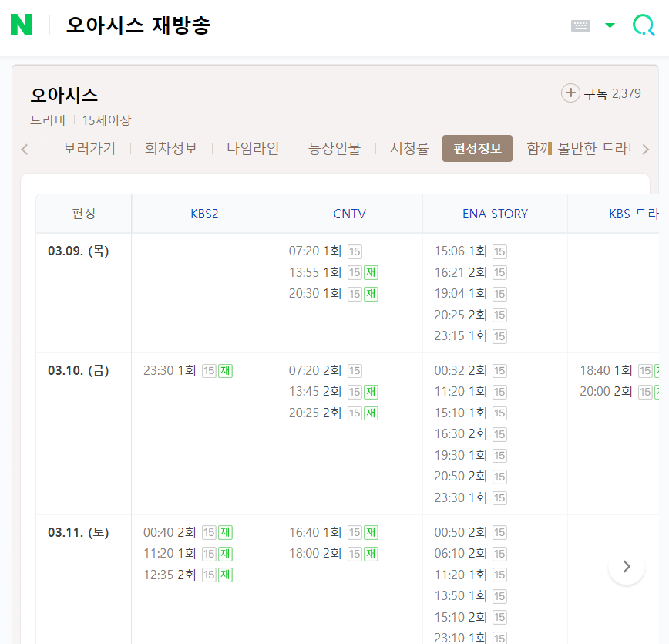This screenshot has height=644, width=669.
Task: Click the magnifying glass search icon
Action: click(644, 25)
